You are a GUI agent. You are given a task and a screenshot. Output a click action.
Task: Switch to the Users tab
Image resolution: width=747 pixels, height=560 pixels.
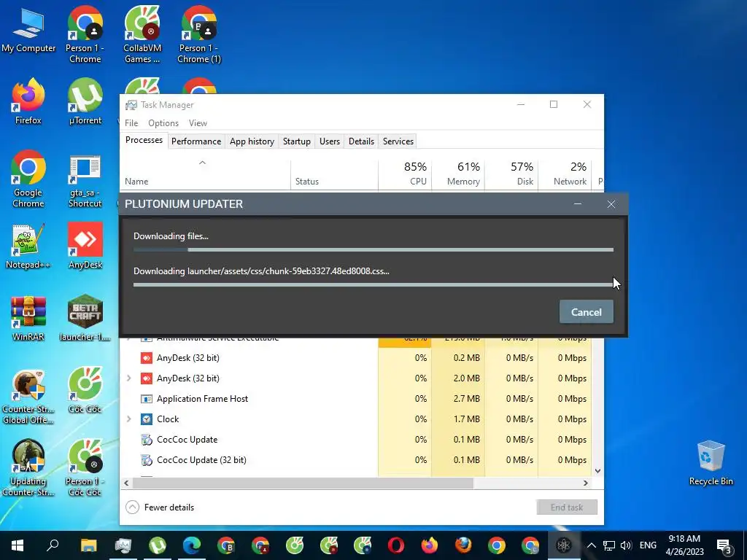pos(330,141)
